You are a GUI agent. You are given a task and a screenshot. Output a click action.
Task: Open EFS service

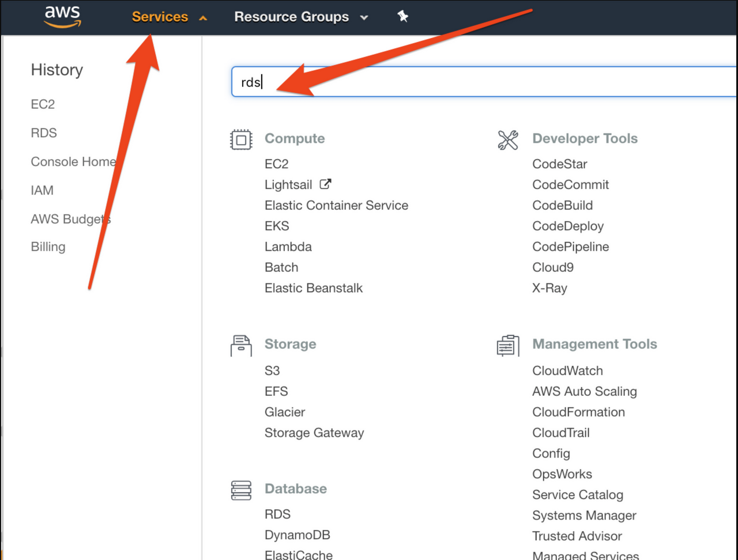click(x=276, y=392)
